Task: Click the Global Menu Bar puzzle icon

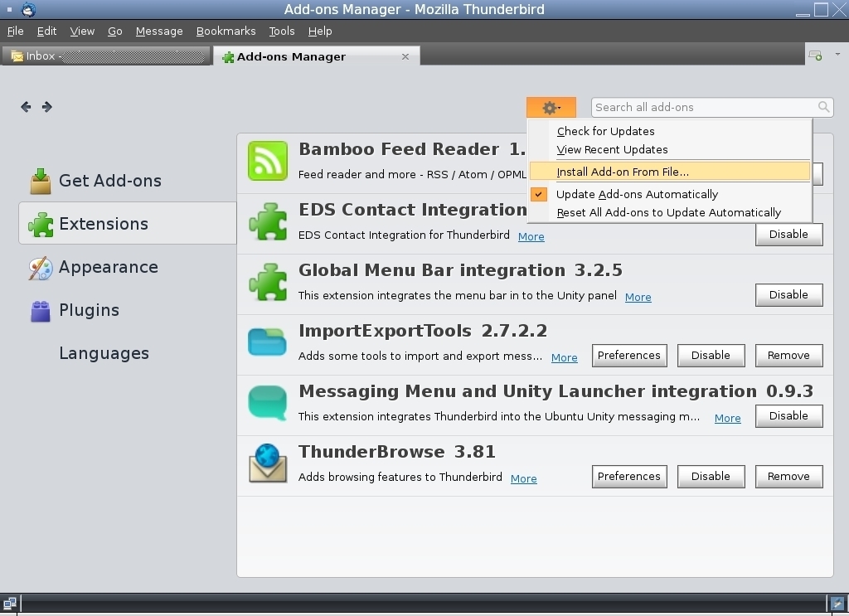Action: coord(268,282)
